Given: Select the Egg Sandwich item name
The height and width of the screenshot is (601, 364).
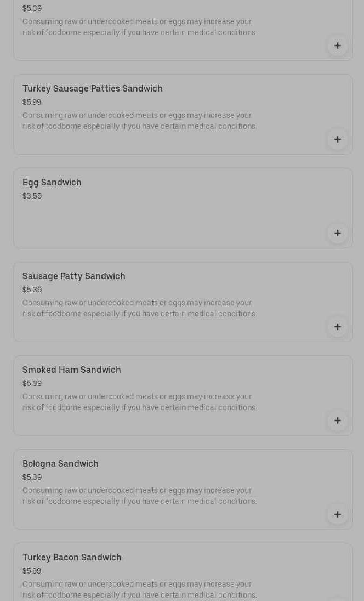Looking at the screenshot, I should [52, 183].
